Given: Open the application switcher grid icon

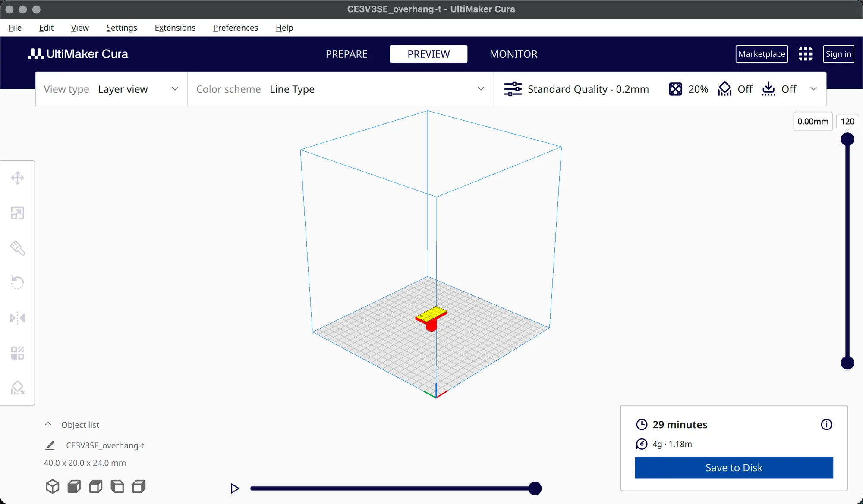Looking at the screenshot, I should tap(805, 54).
